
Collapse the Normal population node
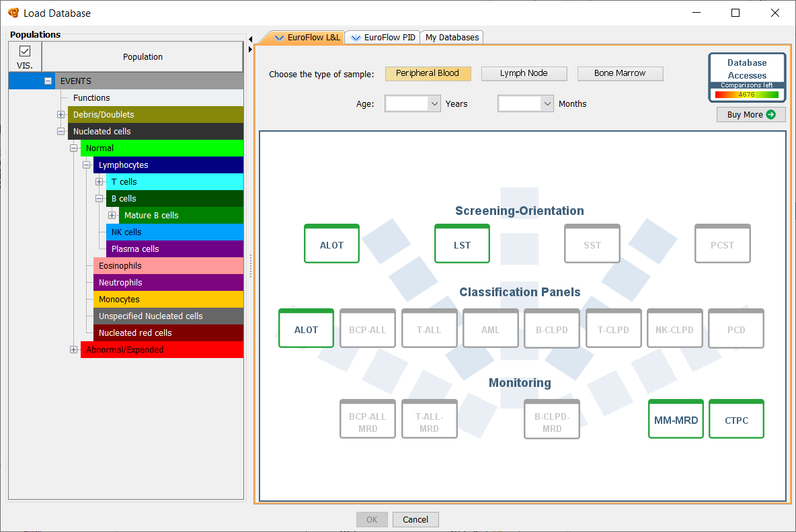tap(73, 148)
